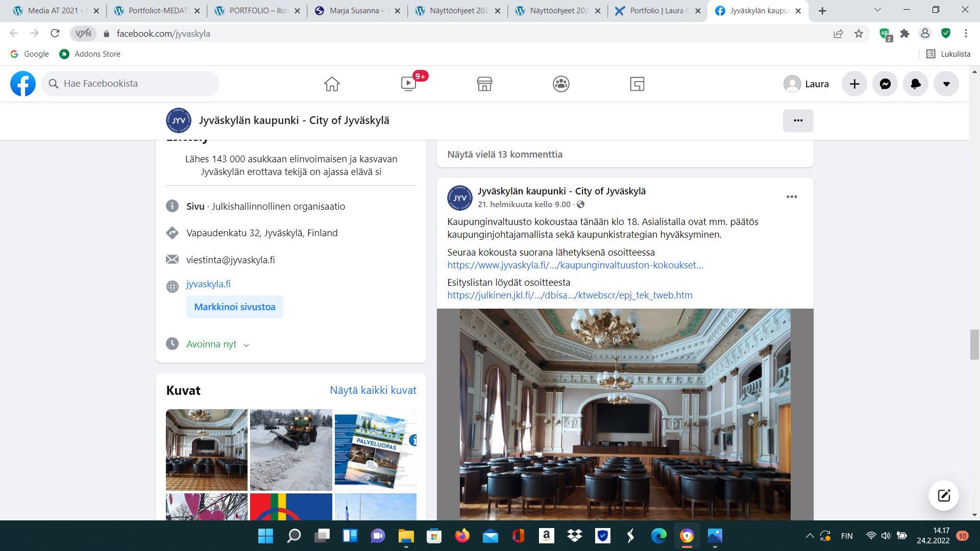This screenshot has height=551, width=980.
Task: Open the post's council chamber image
Action: click(x=625, y=414)
